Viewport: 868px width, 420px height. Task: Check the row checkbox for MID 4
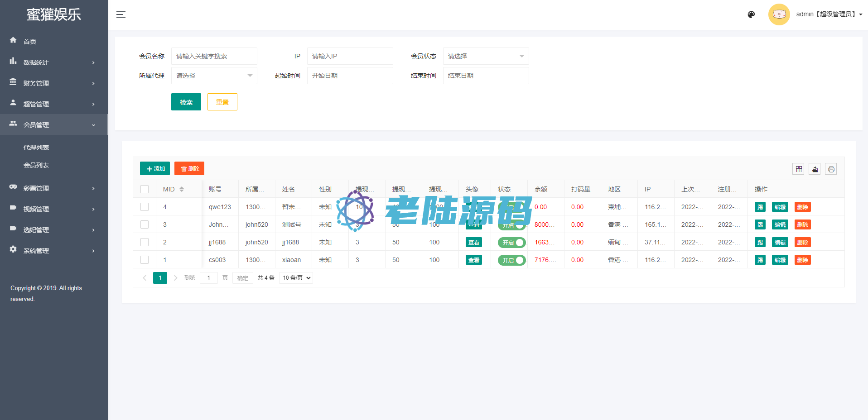point(145,207)
